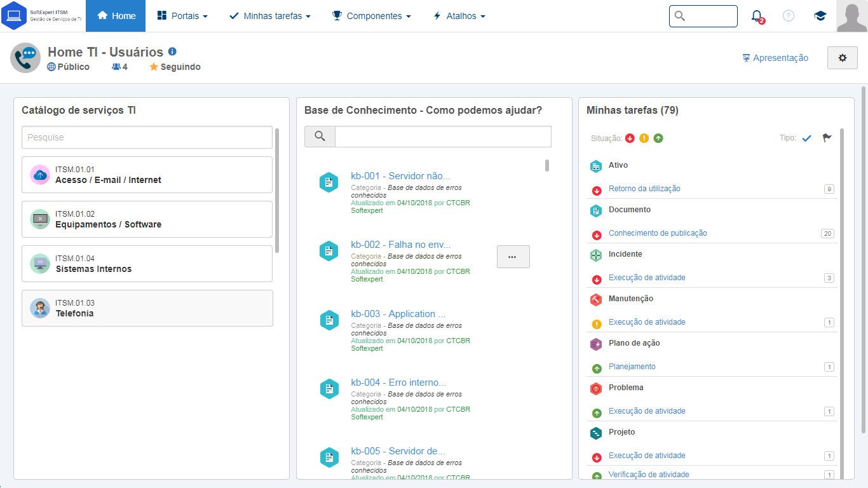Go to the Home tab

(x=116, y=16)
